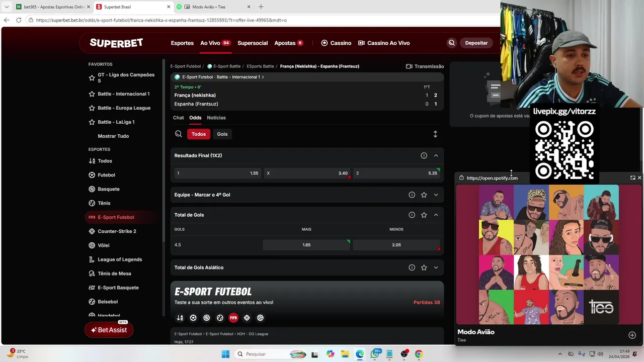Select odd 5.25 for away win
This screenshot has width=644, height=362.
(x=396, y=173)
